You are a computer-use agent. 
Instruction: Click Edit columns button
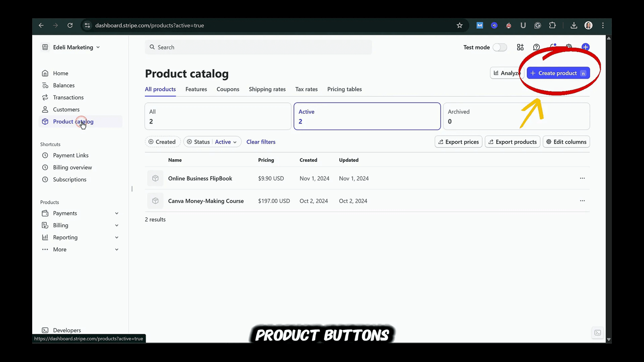566,142
